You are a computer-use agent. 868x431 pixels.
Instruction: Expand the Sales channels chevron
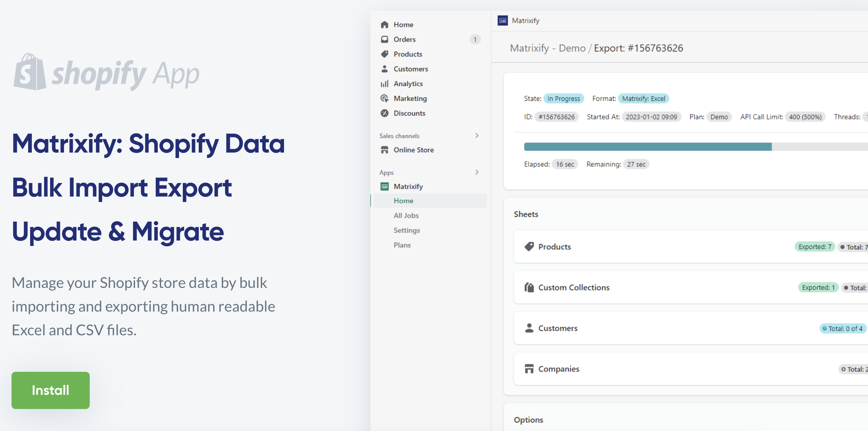point(477,136)
